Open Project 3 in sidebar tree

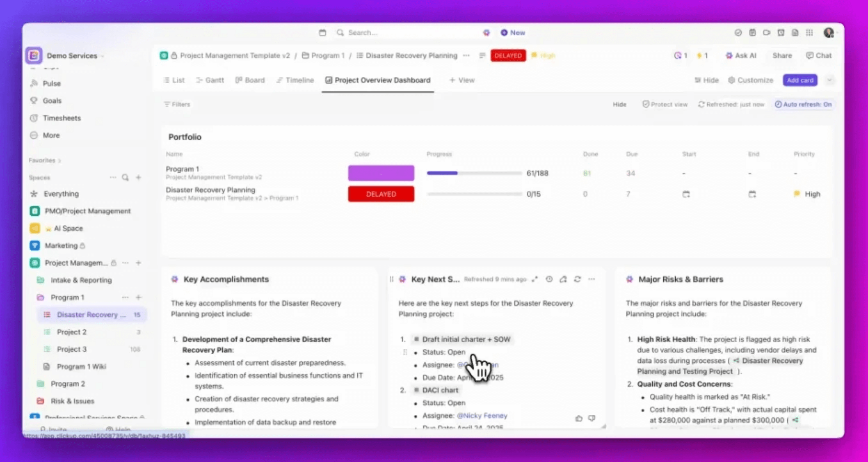click(x=72, y=349)
